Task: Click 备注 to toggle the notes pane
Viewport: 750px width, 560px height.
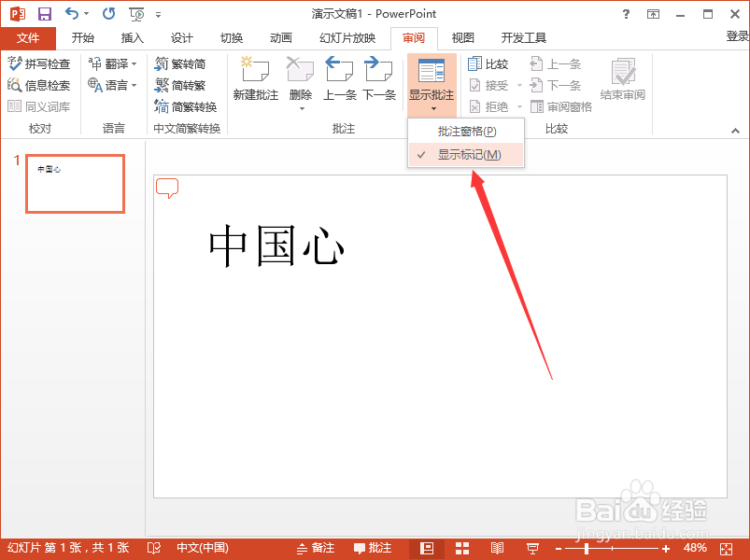Action: (x=318, y=548)
